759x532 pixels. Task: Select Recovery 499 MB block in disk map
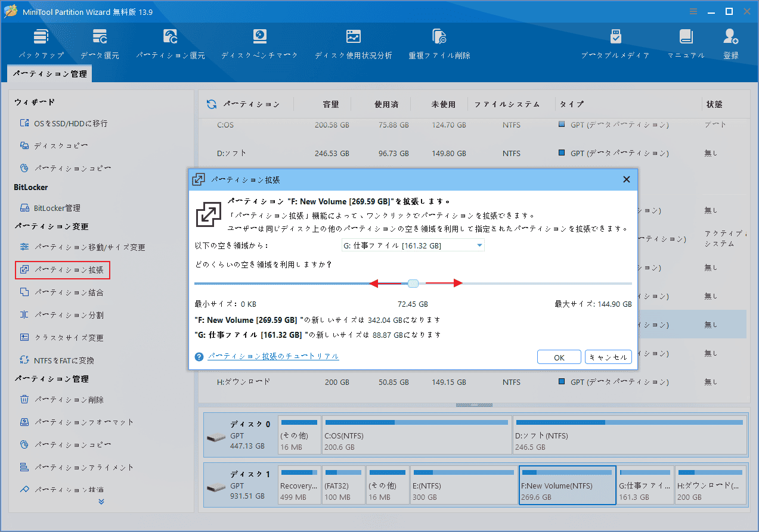click(x=299, y=486)
